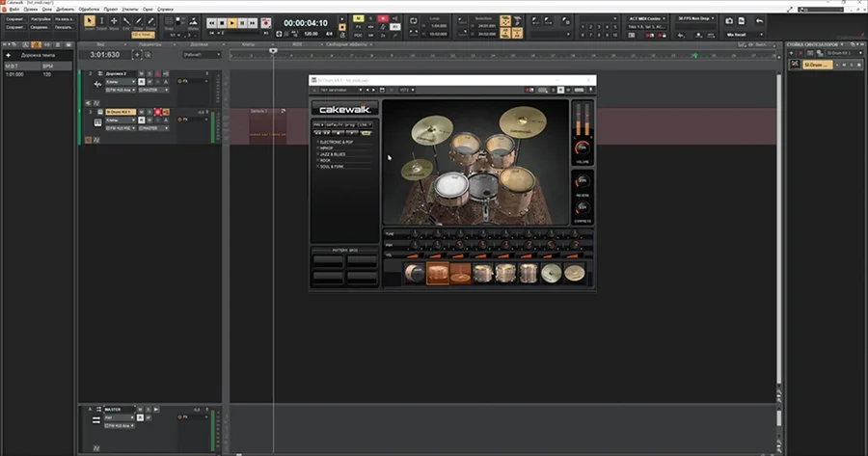Choose the Select tool I-beam icon
This screenshot has height=456, width=868.
101,21
